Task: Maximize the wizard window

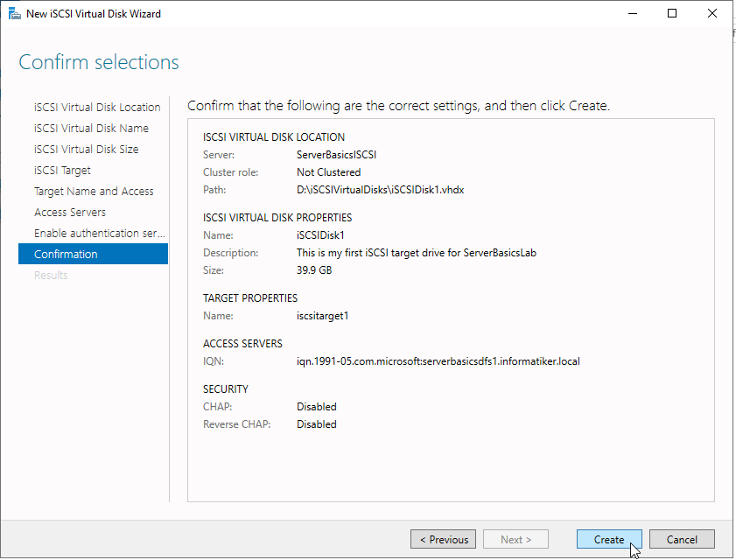Action: click(672, 14)
